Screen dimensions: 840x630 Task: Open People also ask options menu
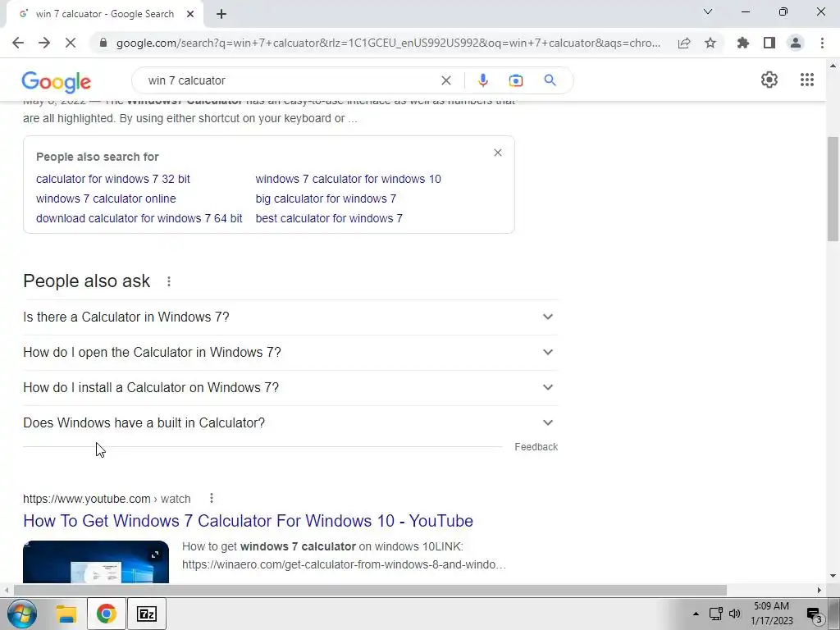[x=169, y=281]
